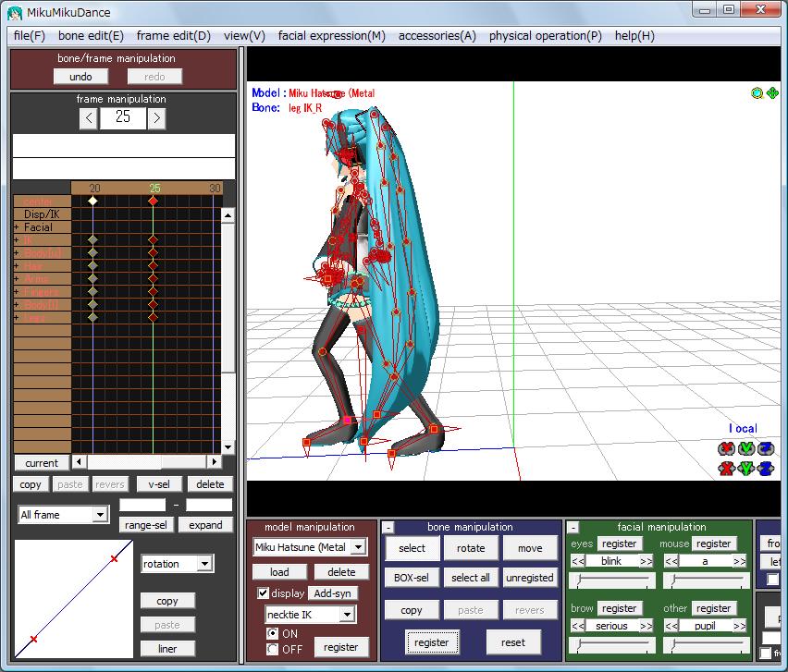Viewport: 788px width, 672px height.
Task: Toggle the model display checkbox
Action: pos(263,593)
